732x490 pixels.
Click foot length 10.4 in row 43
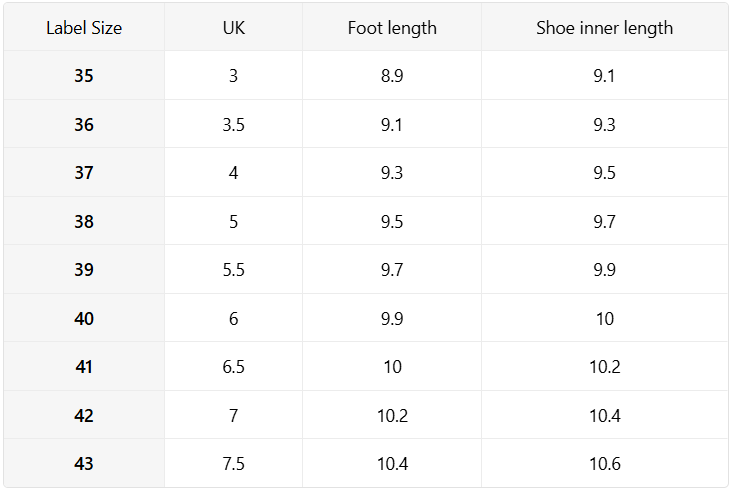click(x=392, y=464)
